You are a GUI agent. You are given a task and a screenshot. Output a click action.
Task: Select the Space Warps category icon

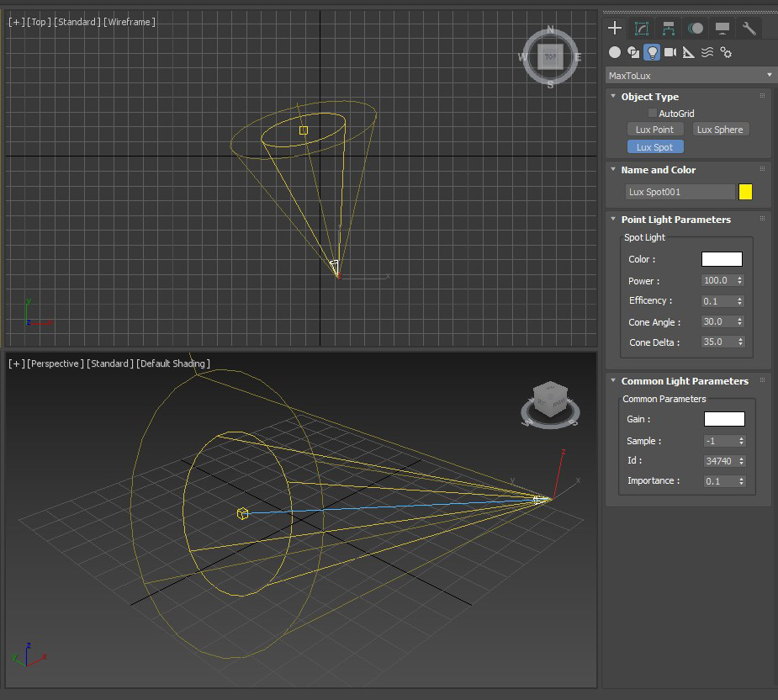pyautogui.click(x=707, y=52)
